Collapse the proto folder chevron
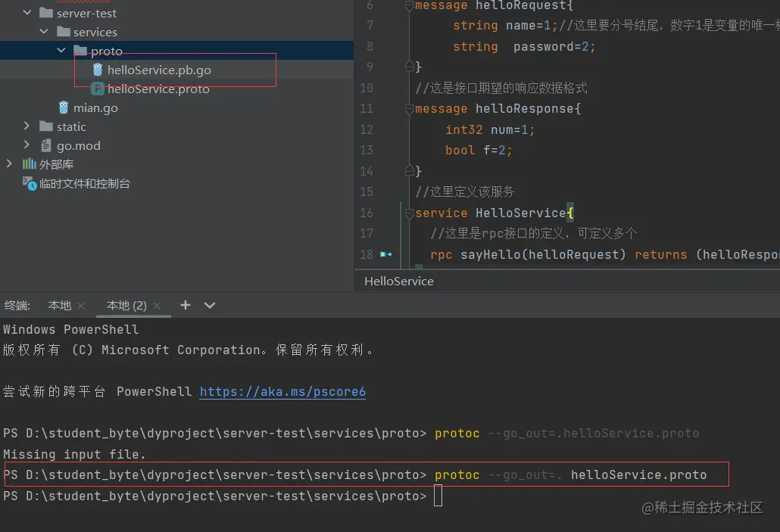This screenshot has width=780, height=532. coord(61,51)
